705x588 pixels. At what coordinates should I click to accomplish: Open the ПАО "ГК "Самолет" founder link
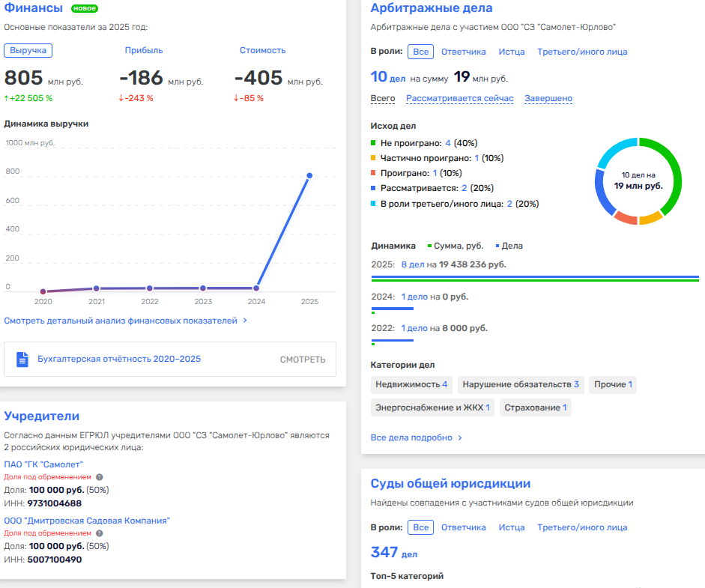(43, 464)
